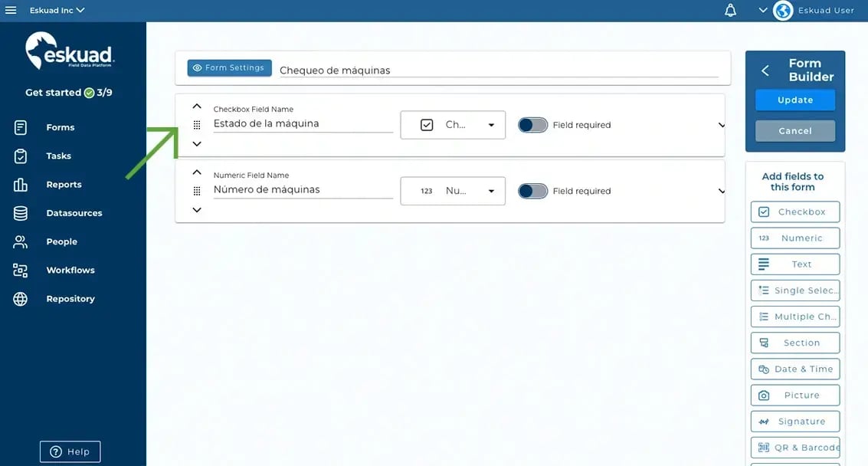Image resolution: width=868 pixels, height=466 pixels.
Task: Add a Signature field to the form
Action: (x=794, y=421)
